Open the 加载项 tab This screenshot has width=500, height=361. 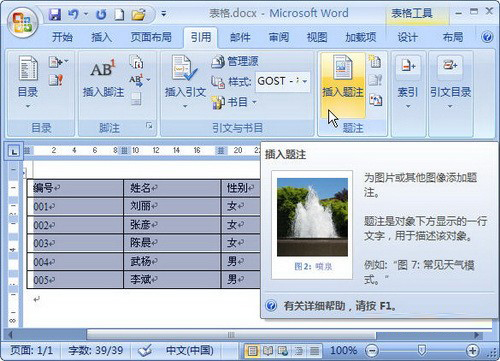pyautogui.click(x=361, y=37)
